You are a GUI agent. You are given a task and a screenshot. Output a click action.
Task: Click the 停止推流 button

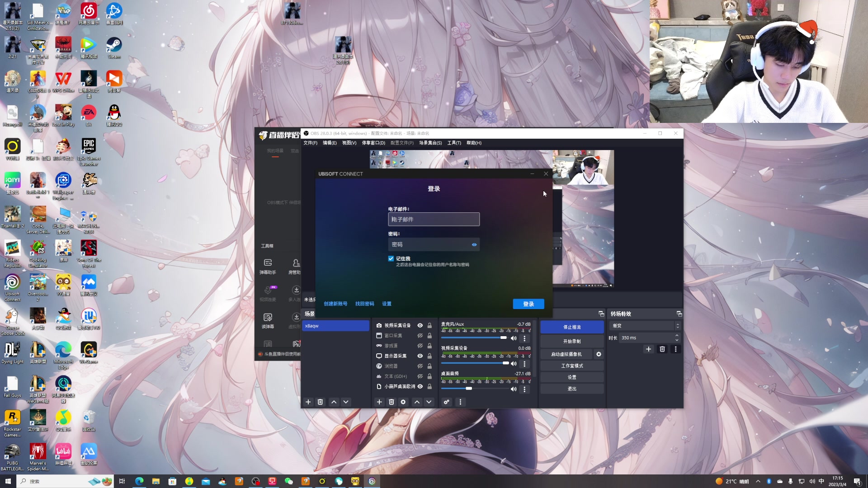click(x=572, y=327)
